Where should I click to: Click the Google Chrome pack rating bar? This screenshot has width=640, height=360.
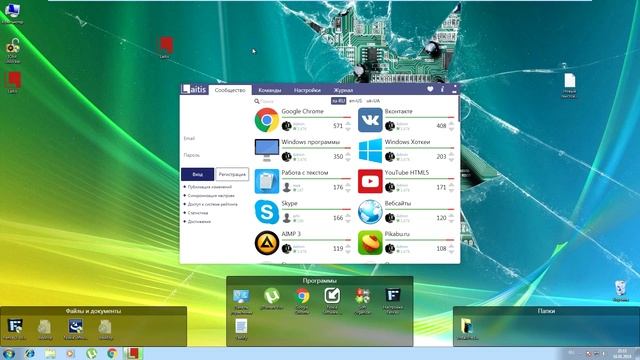pos(316,118)
